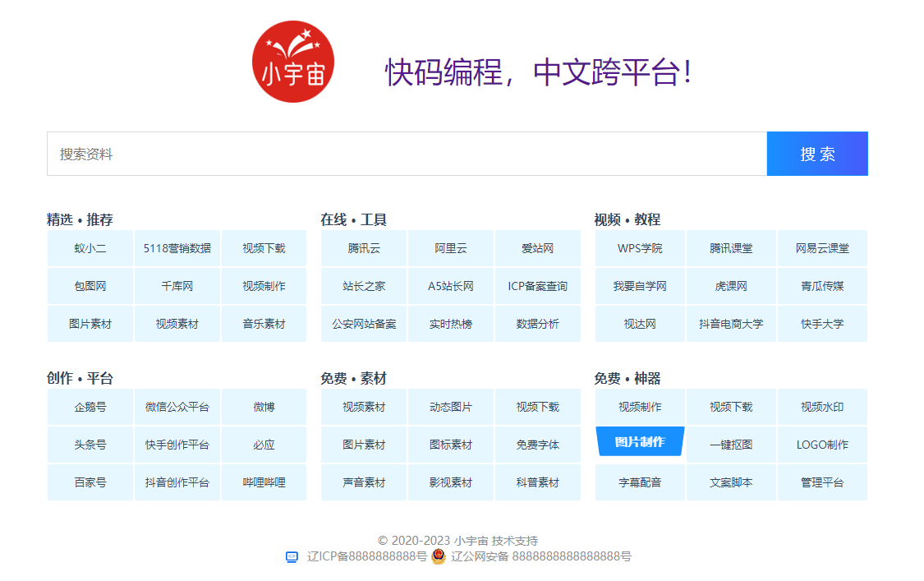This screenshot has height=581, width=924.
Task: Open WPS学院 tutorials
Action: tap(640, 248)
